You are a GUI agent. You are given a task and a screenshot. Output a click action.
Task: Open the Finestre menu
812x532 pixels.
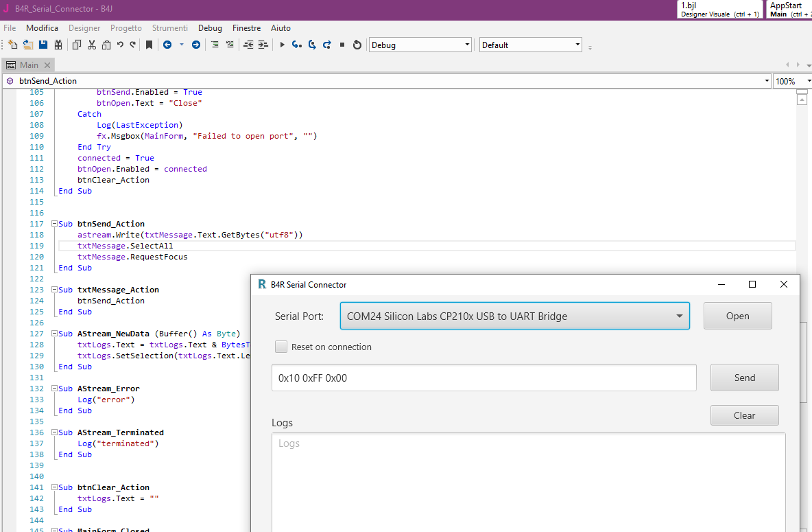click(246, 28)
